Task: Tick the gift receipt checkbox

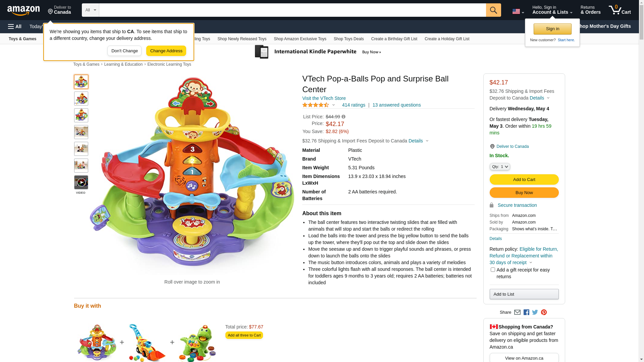Action: (493, 270)
